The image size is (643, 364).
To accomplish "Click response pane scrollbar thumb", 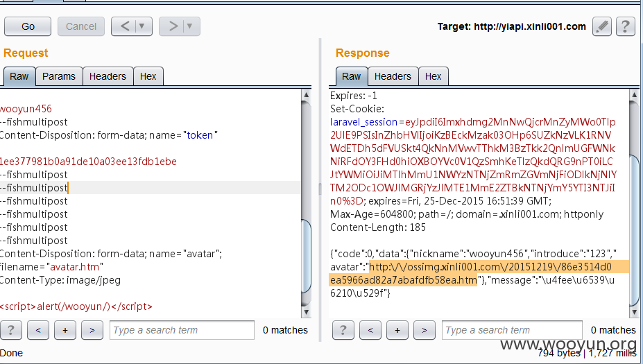I will (x=634, y=230).
